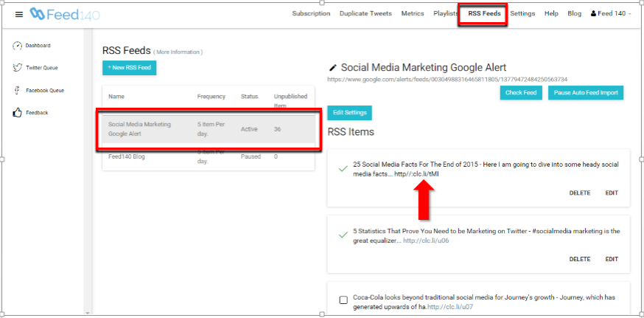Click the Unpublished Item column header
This screenshot has width=644, height=318.
pyautogui.click(x=290, y=101)
